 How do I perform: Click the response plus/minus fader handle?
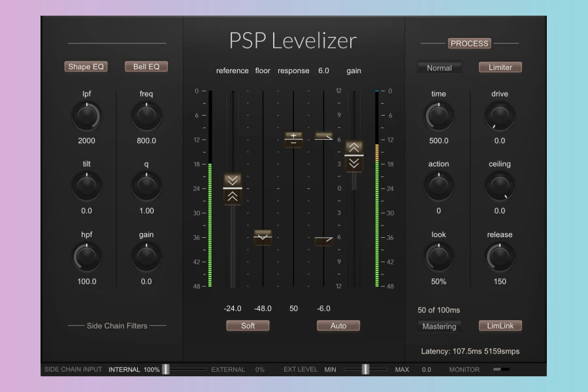tap(293, 139)
